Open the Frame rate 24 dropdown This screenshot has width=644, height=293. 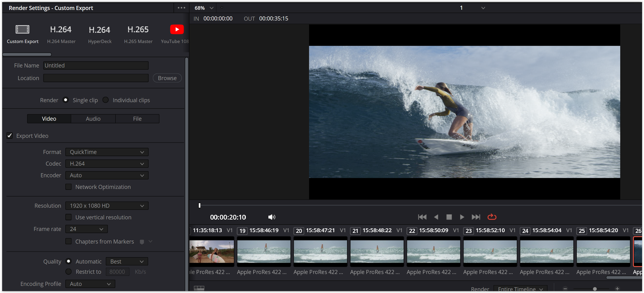[86, 229]
